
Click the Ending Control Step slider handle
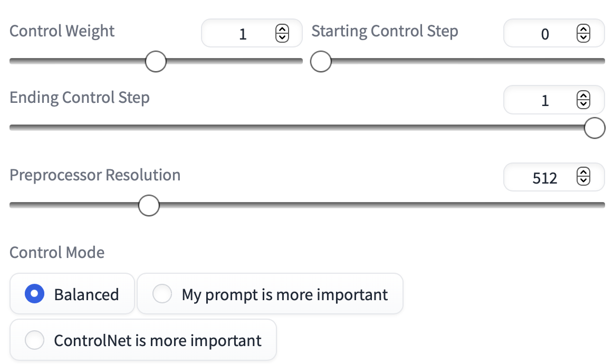(x=595, y=128)
